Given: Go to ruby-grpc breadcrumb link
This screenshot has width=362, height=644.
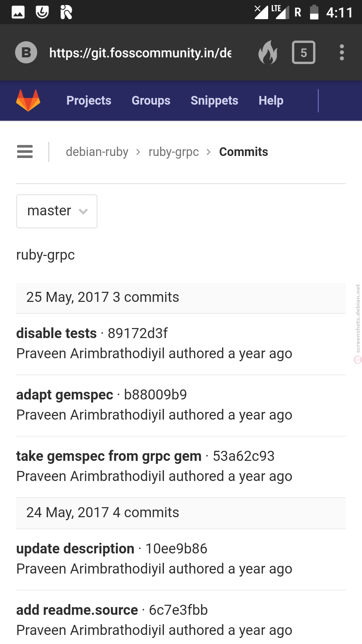Looking at the screenshot, I should (x=174, y=152).
